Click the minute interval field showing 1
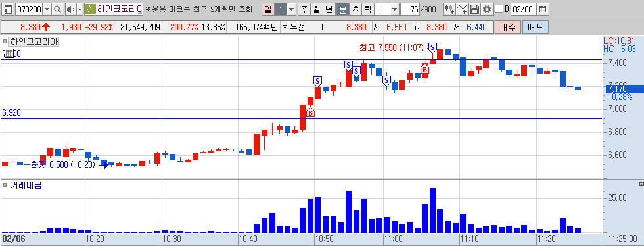 [382, 9]
